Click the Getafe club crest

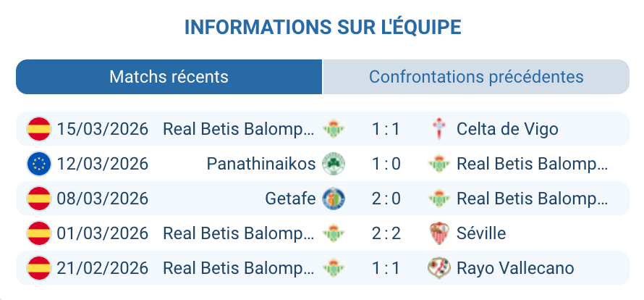coord(334,199)
